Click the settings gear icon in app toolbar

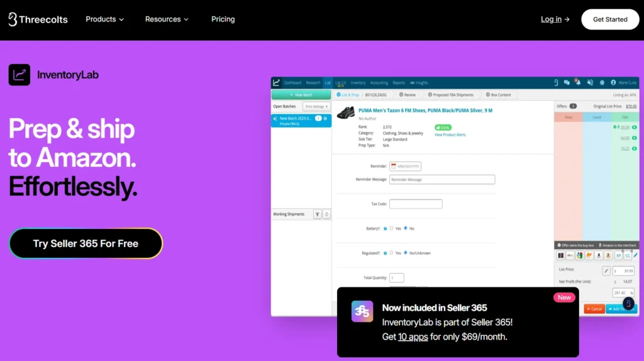601,82
